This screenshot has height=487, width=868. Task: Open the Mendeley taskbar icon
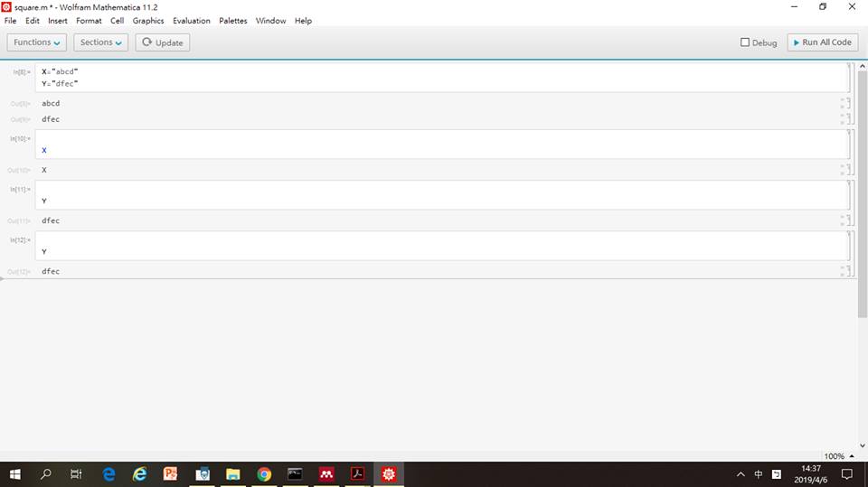[x=326, y=474]
